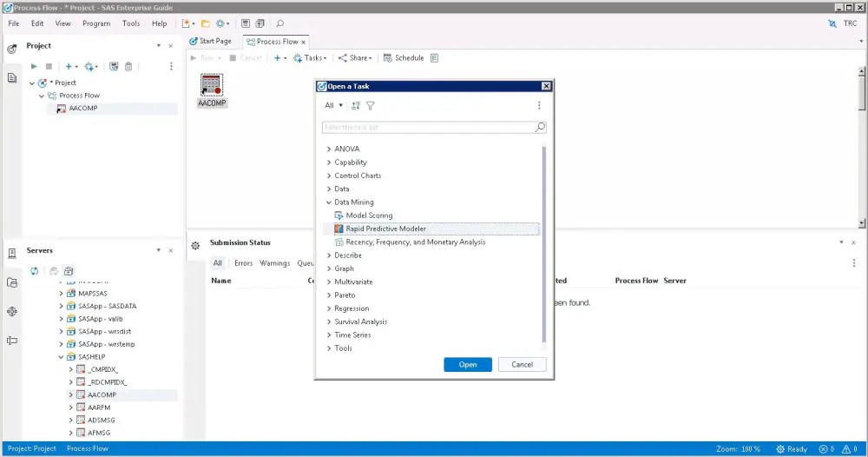The image size is (868, 457).
Task: Open the Tasks dropdown in Process Flow toolbar
Action: coord(310,57)
